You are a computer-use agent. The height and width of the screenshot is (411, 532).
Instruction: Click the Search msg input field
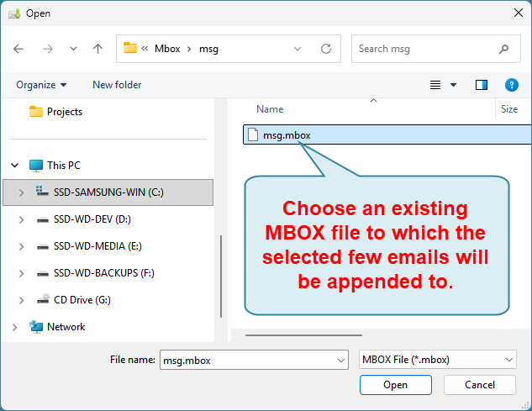(x=424, y=49)
